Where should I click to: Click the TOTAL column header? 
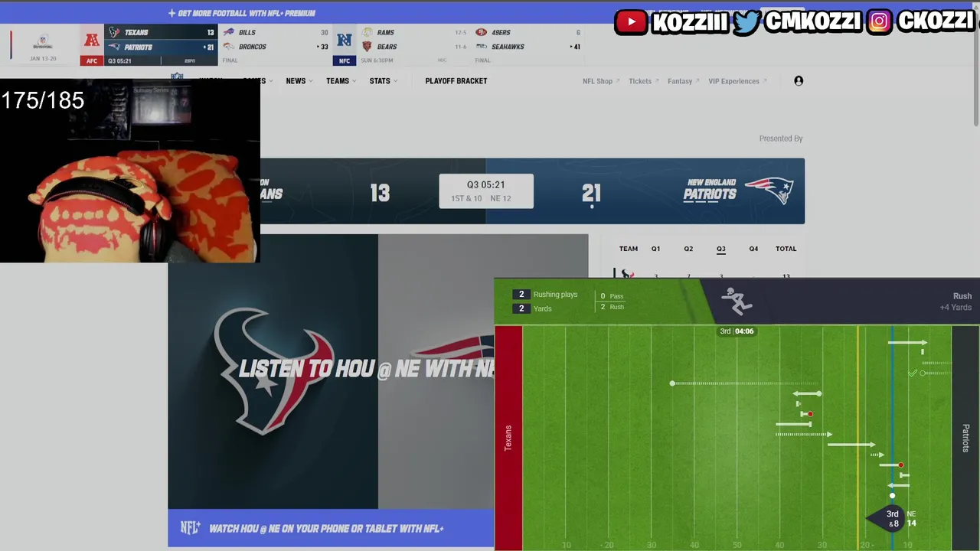click(x=786, y=249)
